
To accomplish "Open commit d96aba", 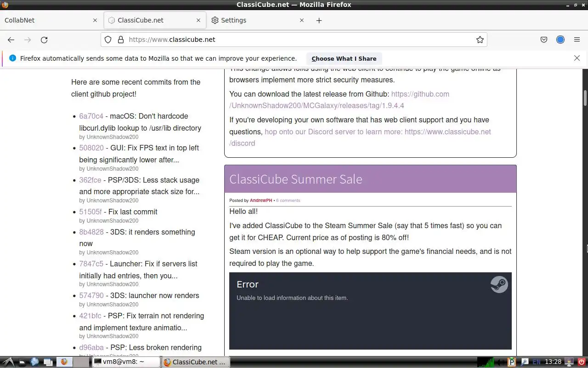I will pyautogui.click(x=91, y=347).
